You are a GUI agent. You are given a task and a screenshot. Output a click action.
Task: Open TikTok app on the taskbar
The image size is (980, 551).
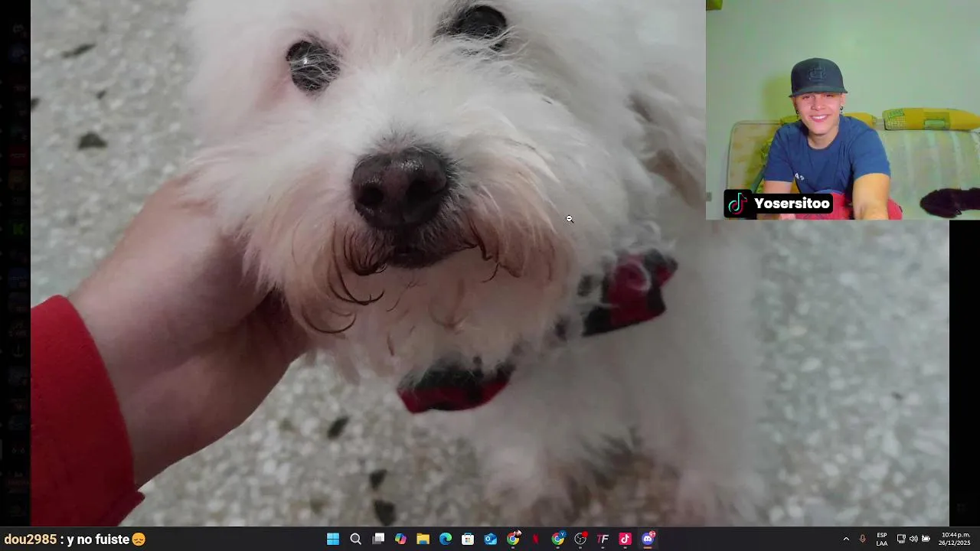625,539
